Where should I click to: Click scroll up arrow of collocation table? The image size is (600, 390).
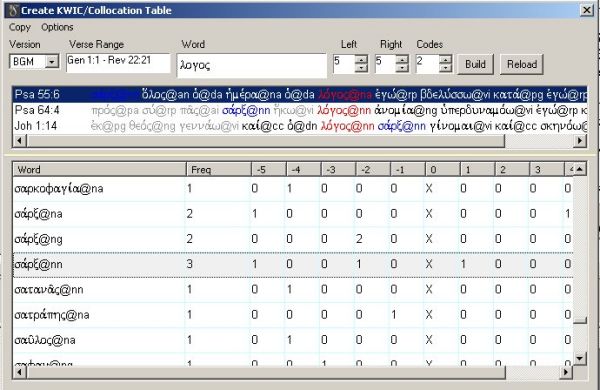(580, 169)
